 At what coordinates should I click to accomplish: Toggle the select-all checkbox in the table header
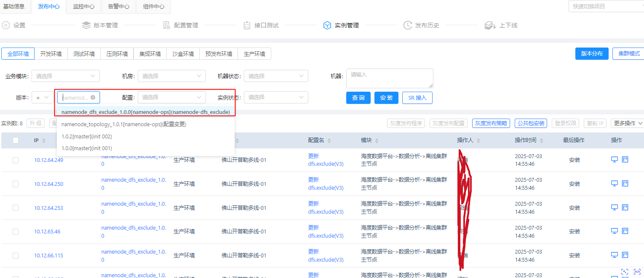coord(16,140)
